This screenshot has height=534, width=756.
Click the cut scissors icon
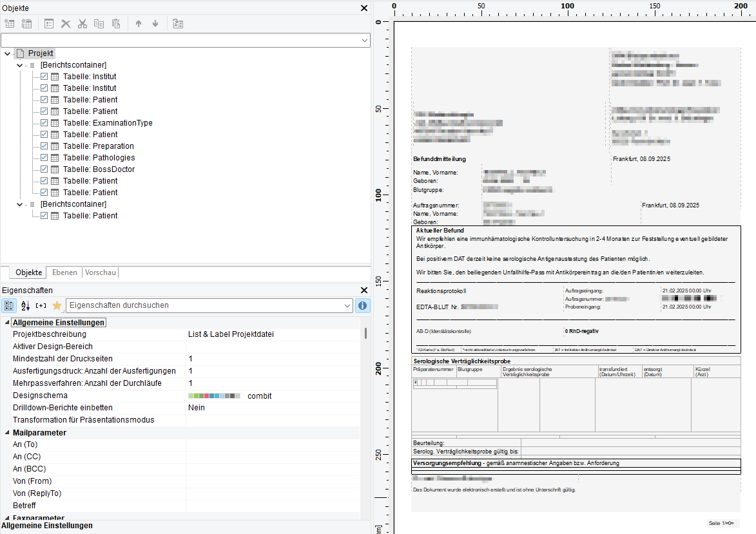(x=82, y=24)
